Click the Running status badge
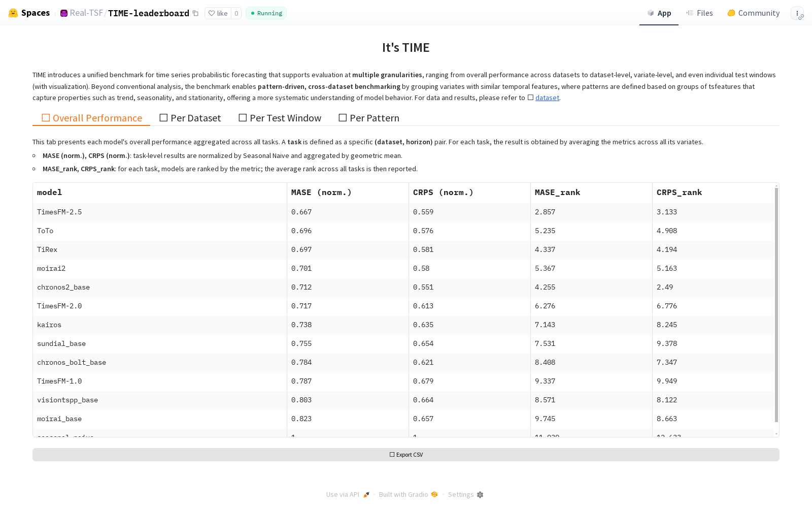812x508 pixels. (266, 13)
